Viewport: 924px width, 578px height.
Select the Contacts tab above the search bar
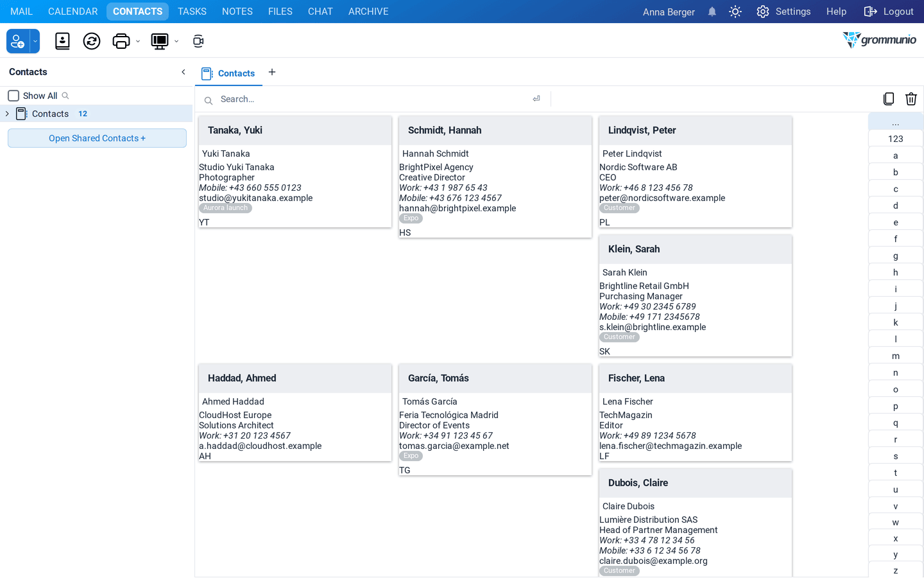(229, 73)
